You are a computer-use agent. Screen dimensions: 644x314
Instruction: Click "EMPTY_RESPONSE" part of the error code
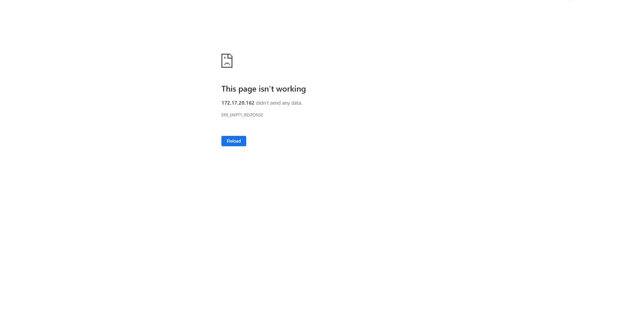tap(246, 115)
